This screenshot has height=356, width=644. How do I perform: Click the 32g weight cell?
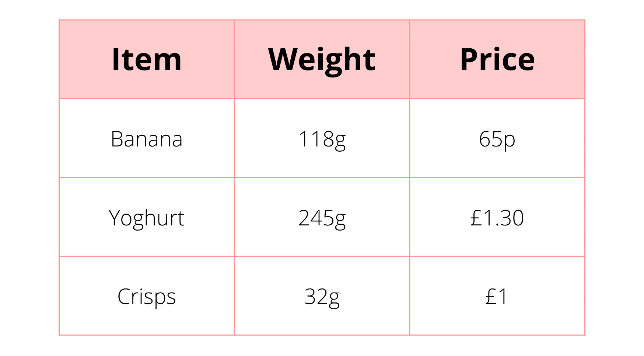[x=322, y=296]
